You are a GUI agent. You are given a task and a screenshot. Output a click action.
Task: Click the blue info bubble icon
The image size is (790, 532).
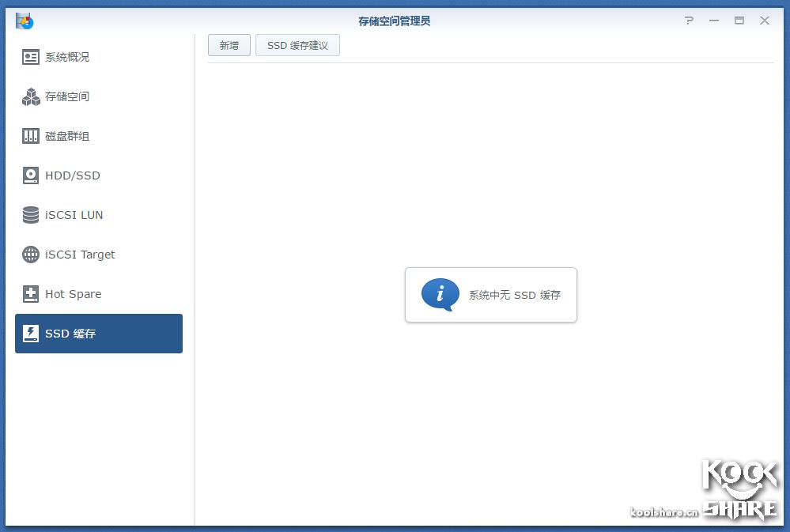tap(440, 295)
